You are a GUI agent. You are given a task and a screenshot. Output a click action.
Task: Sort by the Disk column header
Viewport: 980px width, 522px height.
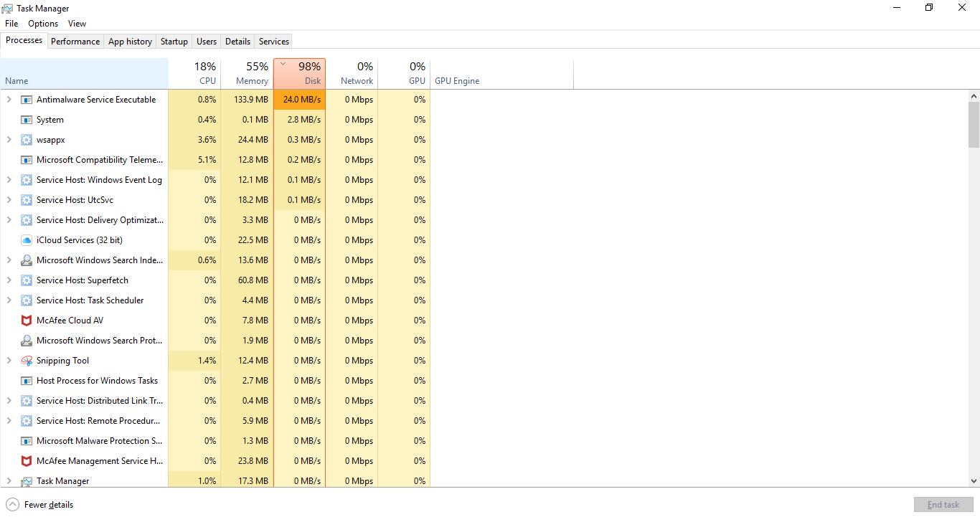pyautogui.click(x=299, y=74)
